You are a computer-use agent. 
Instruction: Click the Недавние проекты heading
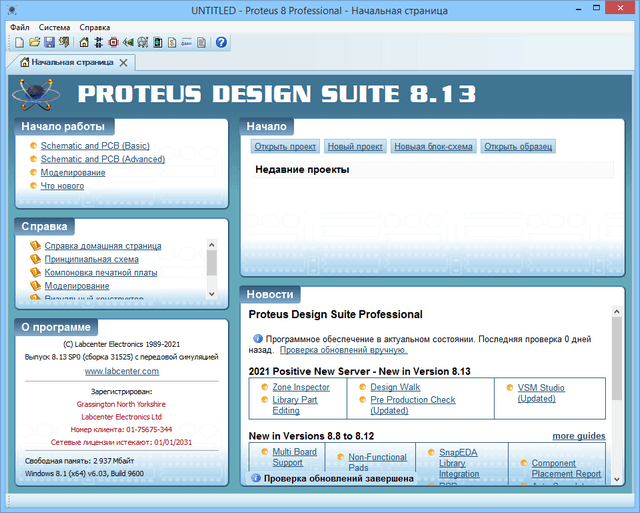(302, 170)
